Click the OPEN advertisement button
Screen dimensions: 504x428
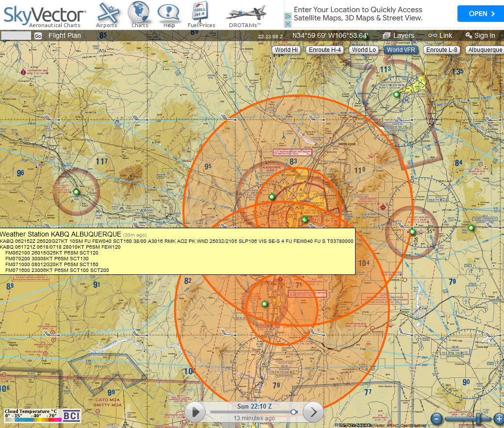[481, 14]
